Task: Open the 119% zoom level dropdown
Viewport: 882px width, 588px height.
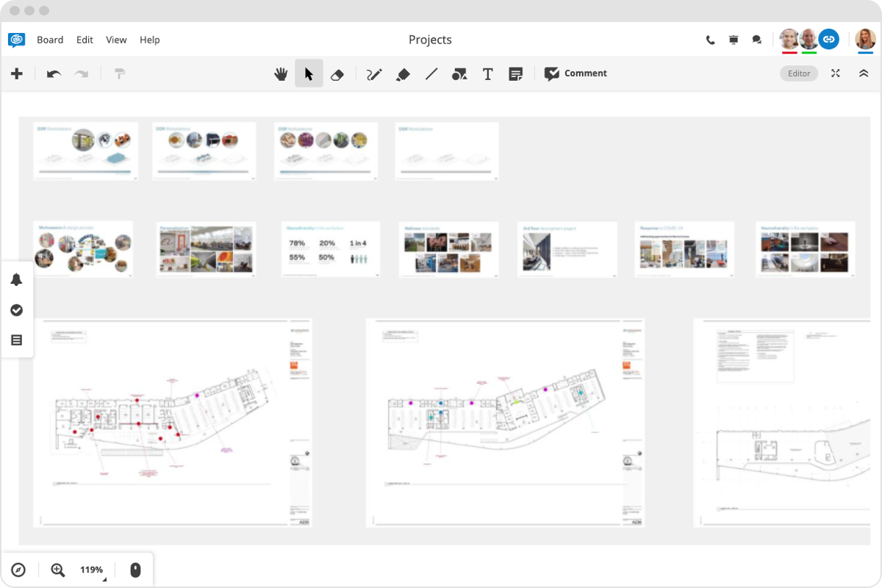Action: coord(92,570)
